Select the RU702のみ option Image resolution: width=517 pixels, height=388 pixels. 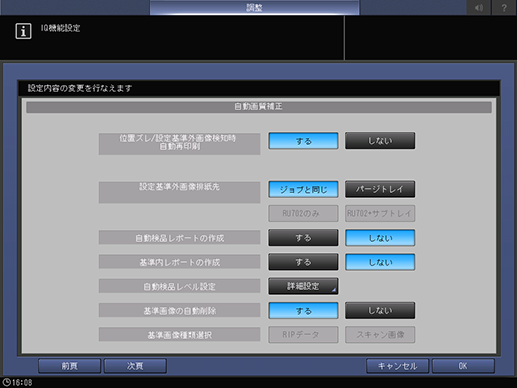click(303, 213)
